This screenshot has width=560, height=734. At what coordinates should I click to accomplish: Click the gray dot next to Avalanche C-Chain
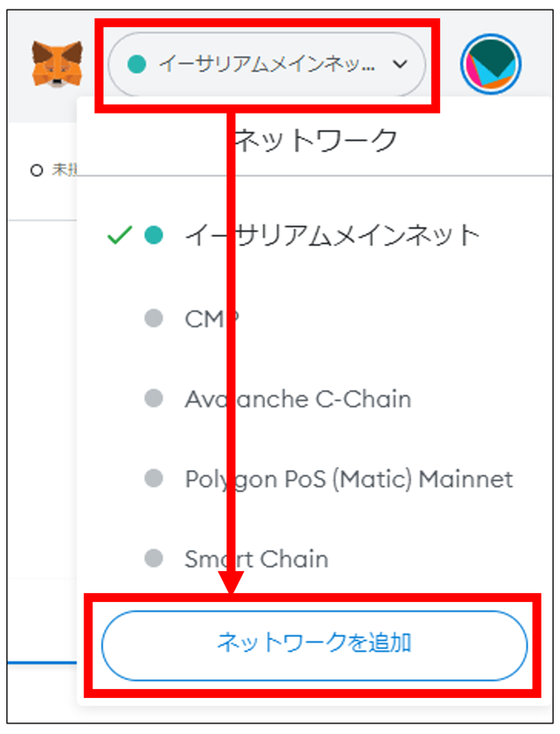pos(155,399)
